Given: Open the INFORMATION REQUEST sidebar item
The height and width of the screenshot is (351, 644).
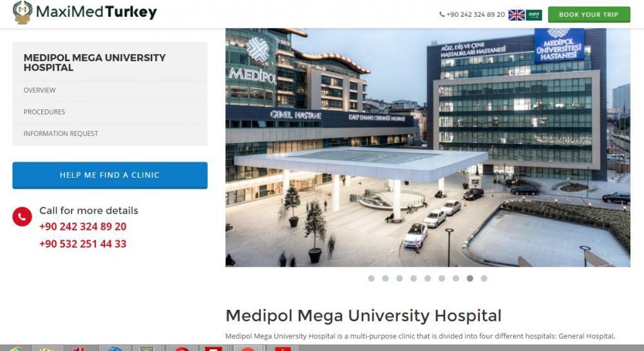Looking at the screenshot, I should tap(109, 134).
